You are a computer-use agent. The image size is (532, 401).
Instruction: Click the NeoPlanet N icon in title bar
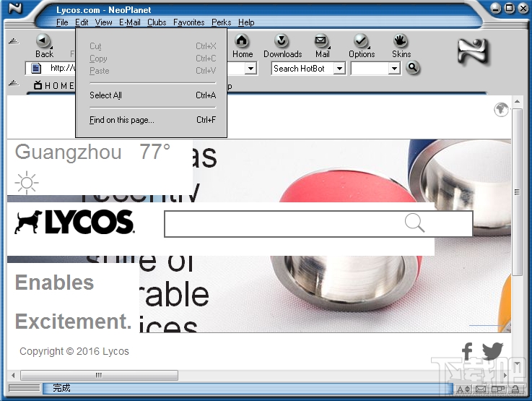15,8
